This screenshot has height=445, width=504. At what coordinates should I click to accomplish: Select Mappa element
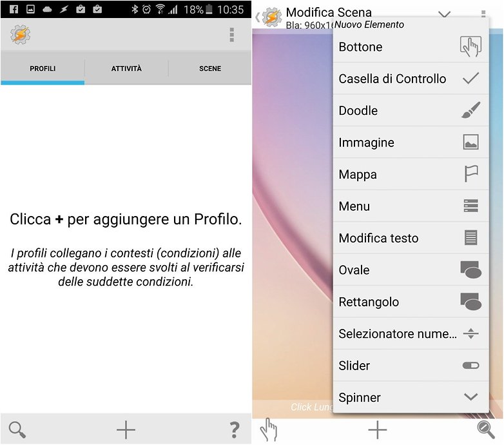(411, 174)
